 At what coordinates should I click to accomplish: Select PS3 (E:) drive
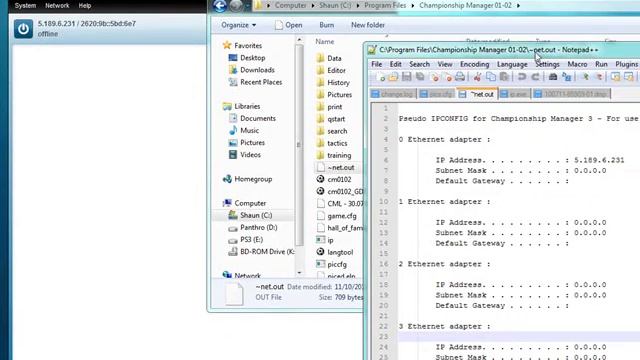pos(246,240)
